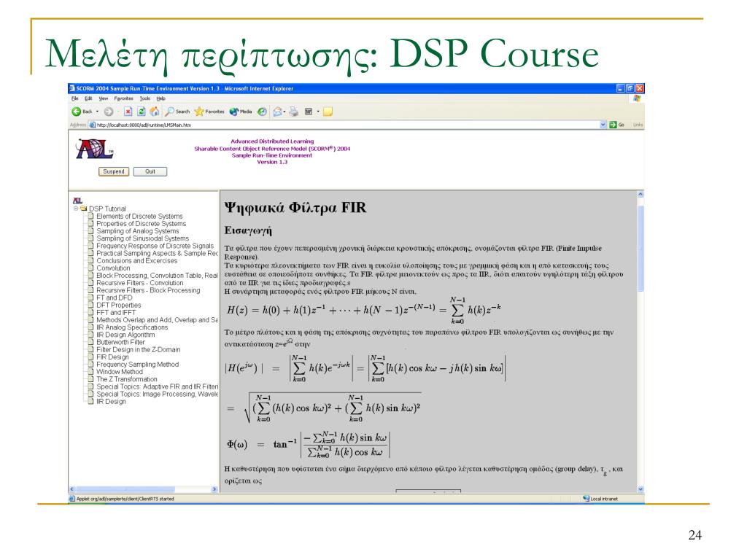Click the Stop loading icon
The height and width of the screenshot is (560, 747).
point(128,112)
